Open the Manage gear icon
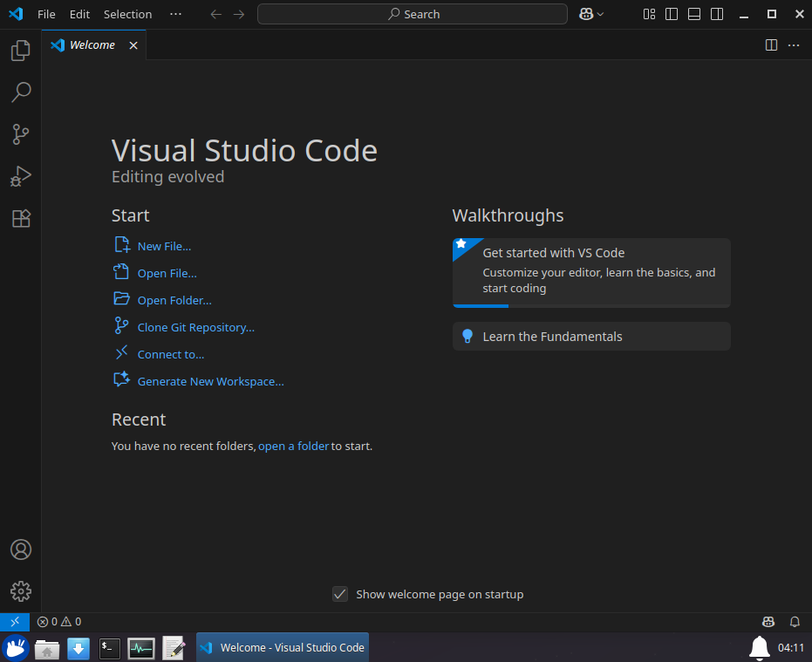Viewport: 812px width, 662px height. (x=20, y=591)
